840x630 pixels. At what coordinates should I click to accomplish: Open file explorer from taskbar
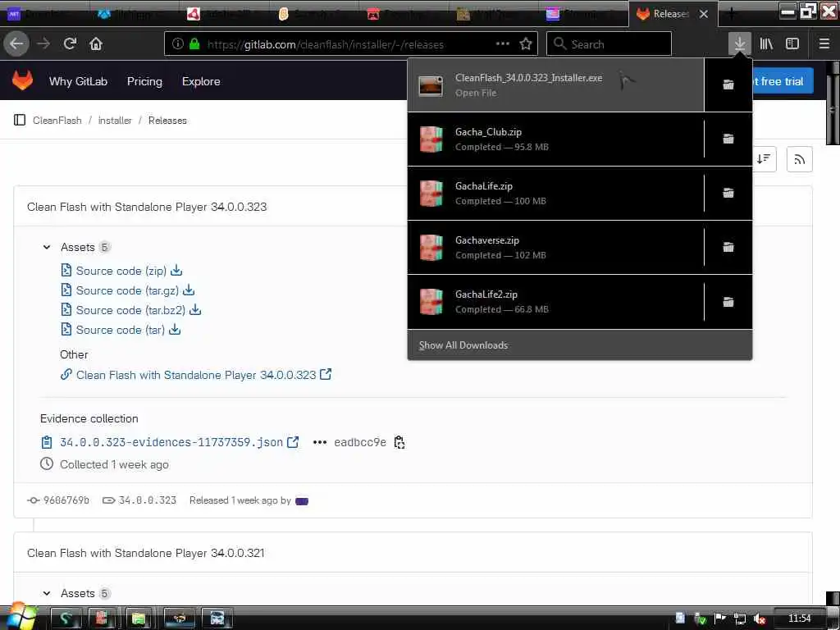(x=139, y=619)
